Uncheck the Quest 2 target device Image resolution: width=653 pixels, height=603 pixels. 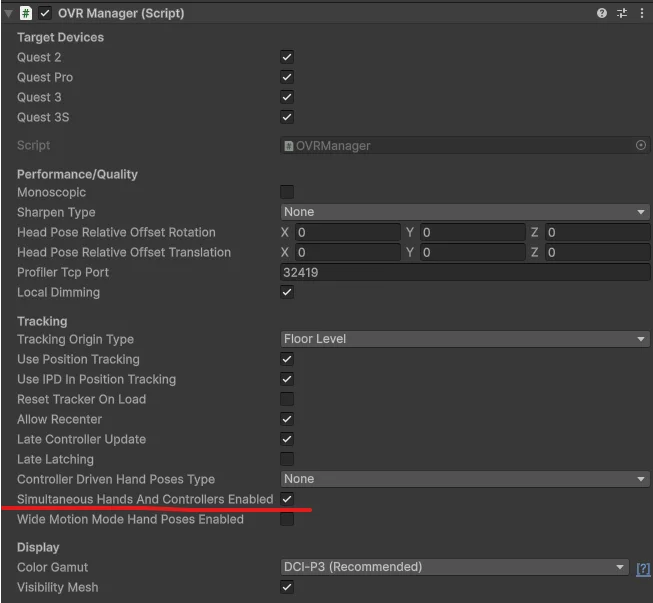tap(287, 57)
